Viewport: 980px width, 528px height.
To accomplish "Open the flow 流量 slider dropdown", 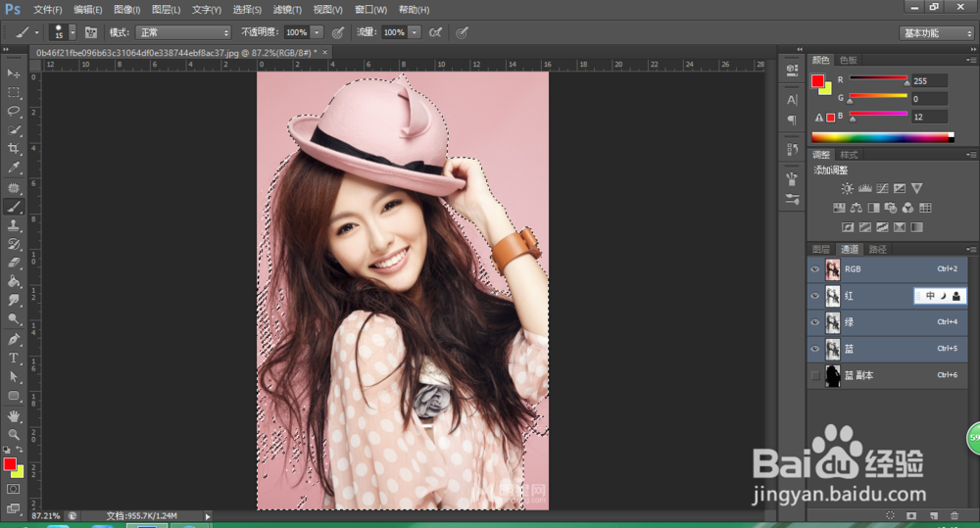I will [415, 32].
